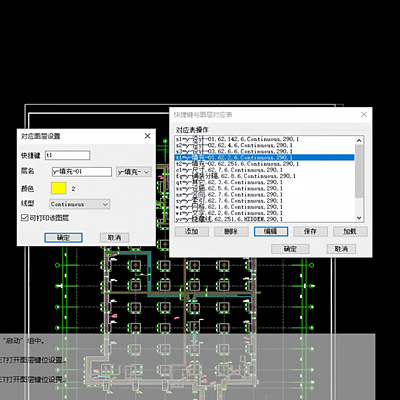400x400 pixels.
Task: Select the s3 list row
Action: (x=265, y=151)
